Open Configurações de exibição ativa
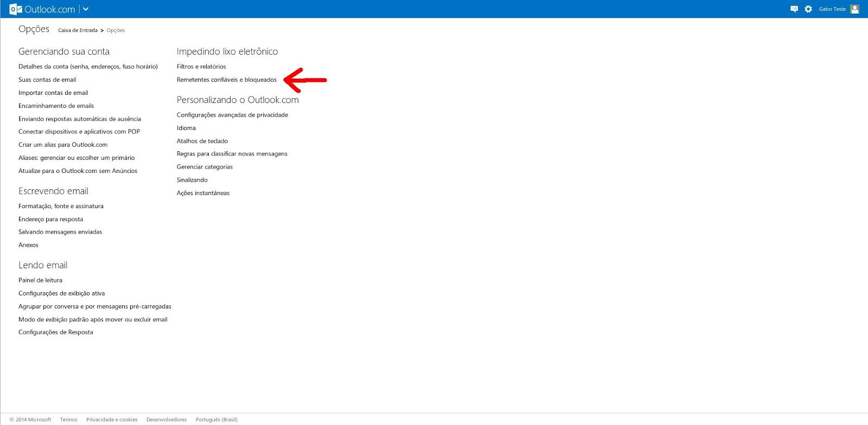Screen dimensions: 868x425 (x=62, y=293)
